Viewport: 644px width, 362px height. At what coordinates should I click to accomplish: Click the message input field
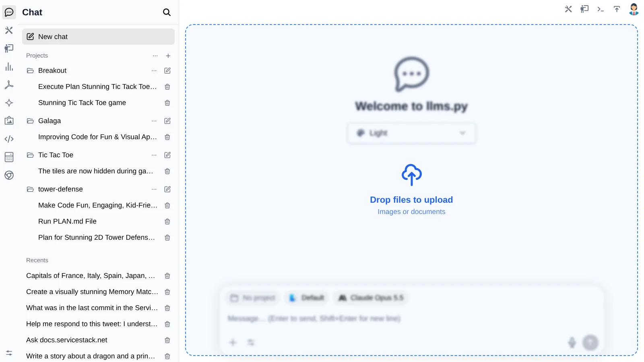(411, 319)
